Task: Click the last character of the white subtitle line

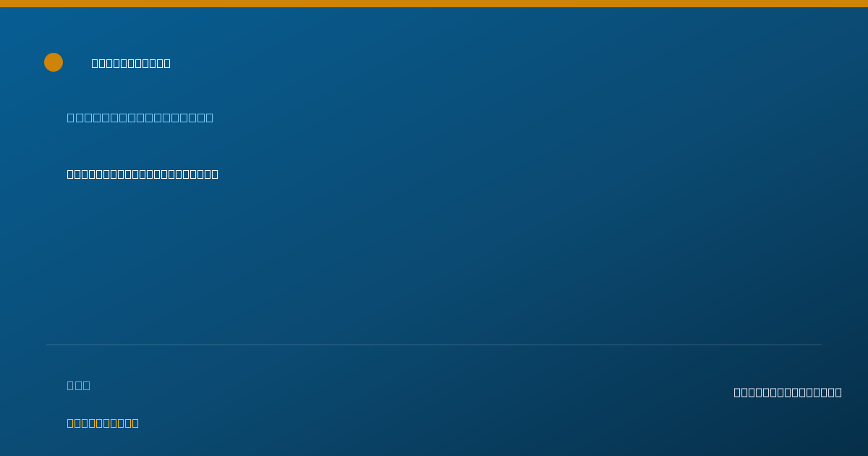Action: pyautogui.click(x=215, y=174)
